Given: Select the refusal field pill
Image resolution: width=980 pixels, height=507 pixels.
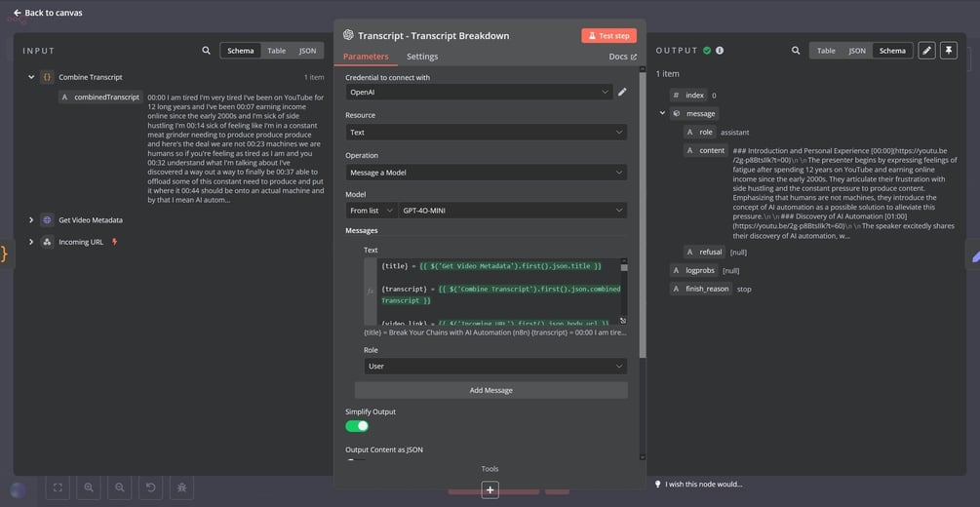Looking at the screenshot, I should click(x=704, y=252).
